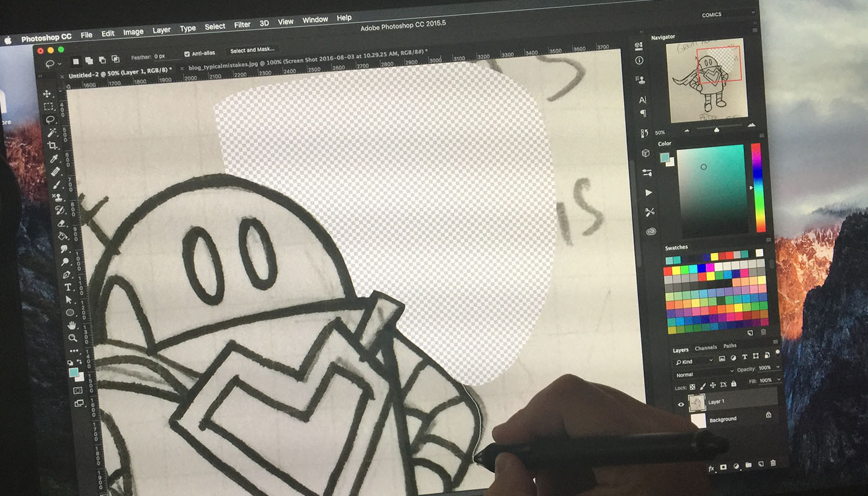This screenshot has width=868, height=496.
Task: Expand the layer Opacity dropdown arrow
Action: click(x=778, y=368)
